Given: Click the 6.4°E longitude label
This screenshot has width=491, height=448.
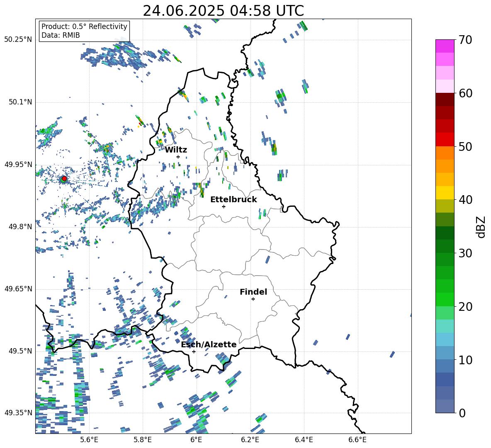Looking at the screenshot, I should pos(304,440).
